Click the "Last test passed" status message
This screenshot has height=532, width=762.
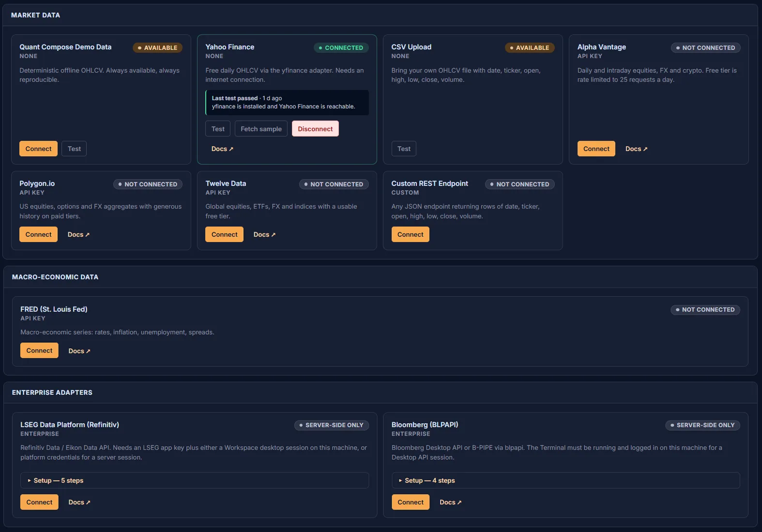click(x=287, y=102)
